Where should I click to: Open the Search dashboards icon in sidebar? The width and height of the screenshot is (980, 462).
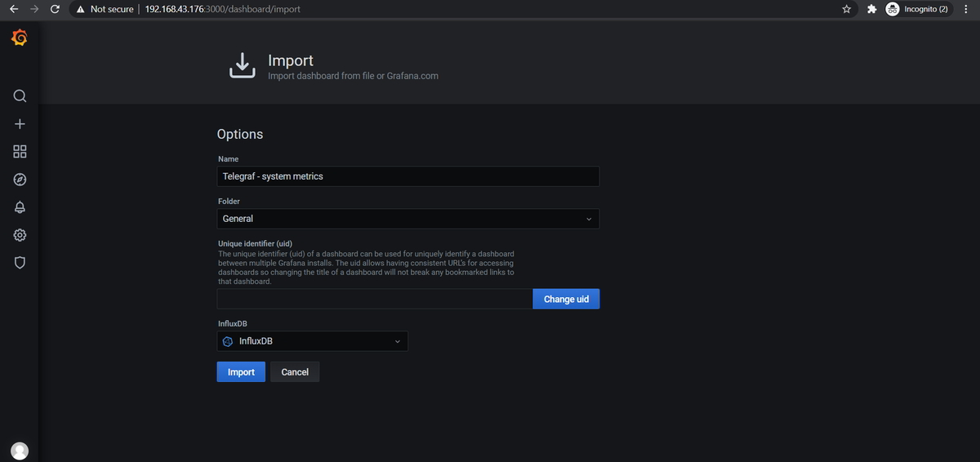[x=20, y=96]
